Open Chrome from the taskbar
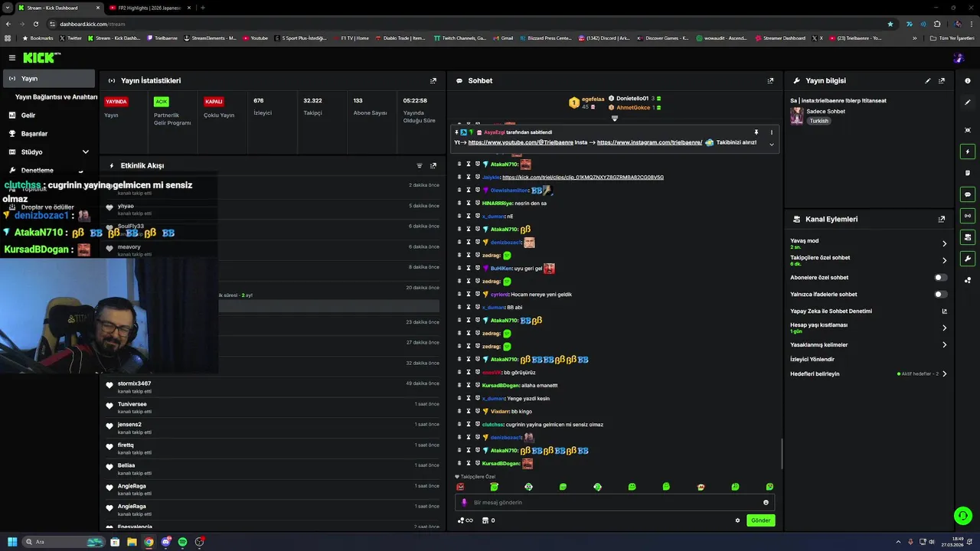980x551 pixels. click(x=149, y=542)
